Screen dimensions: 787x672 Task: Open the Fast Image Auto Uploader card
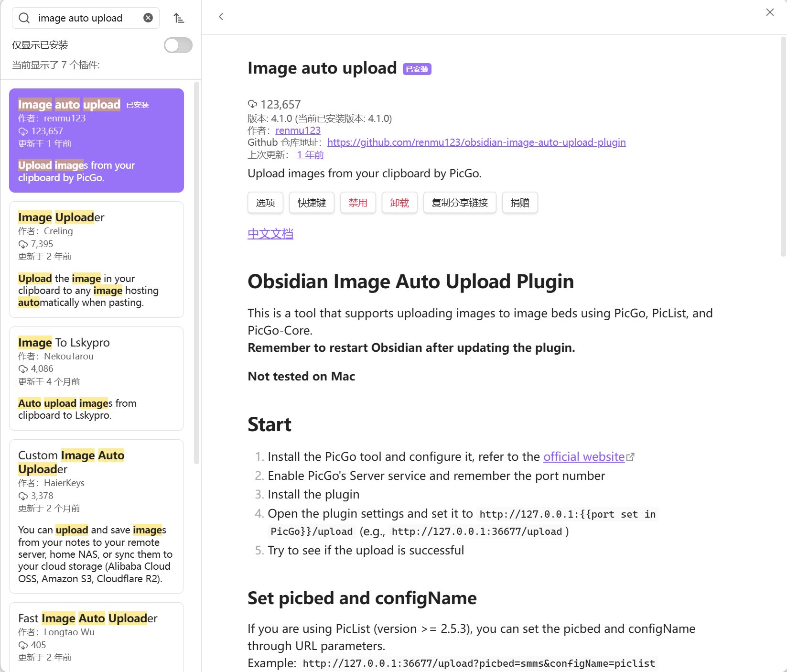(x=97, y=637)
